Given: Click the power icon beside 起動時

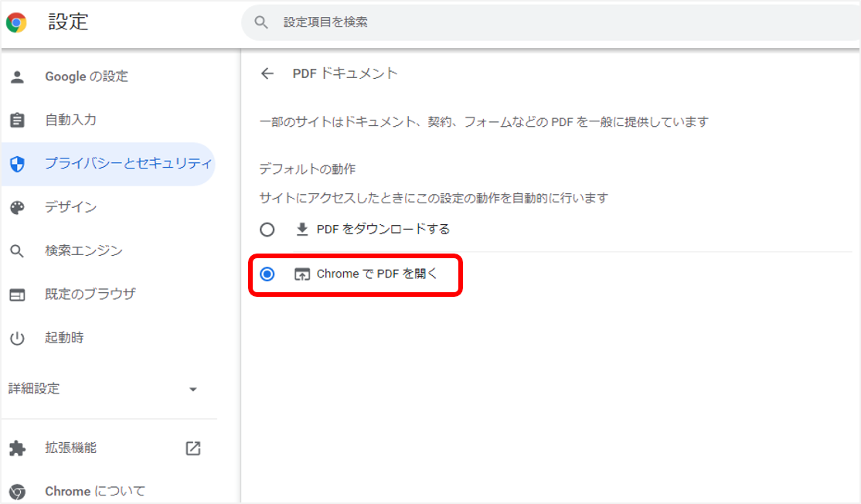Looking at the screenshot, I should [17, 339].
